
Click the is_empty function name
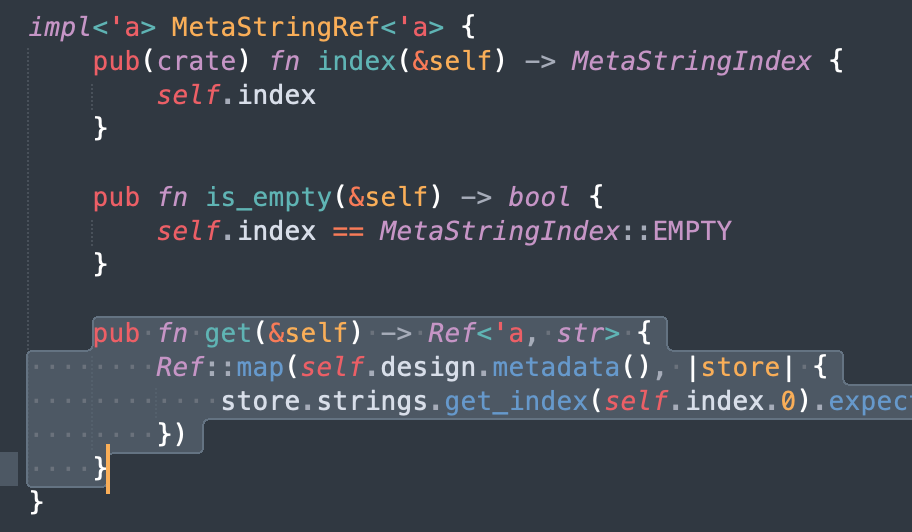(268, 197)
